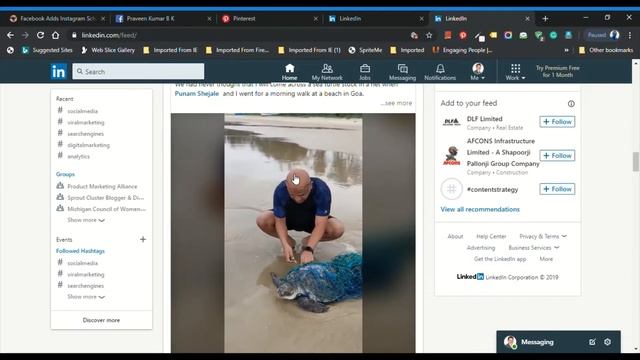This screenshot has width=640, height=360.
Task: Open My Network page
Action: pos(327,72)
